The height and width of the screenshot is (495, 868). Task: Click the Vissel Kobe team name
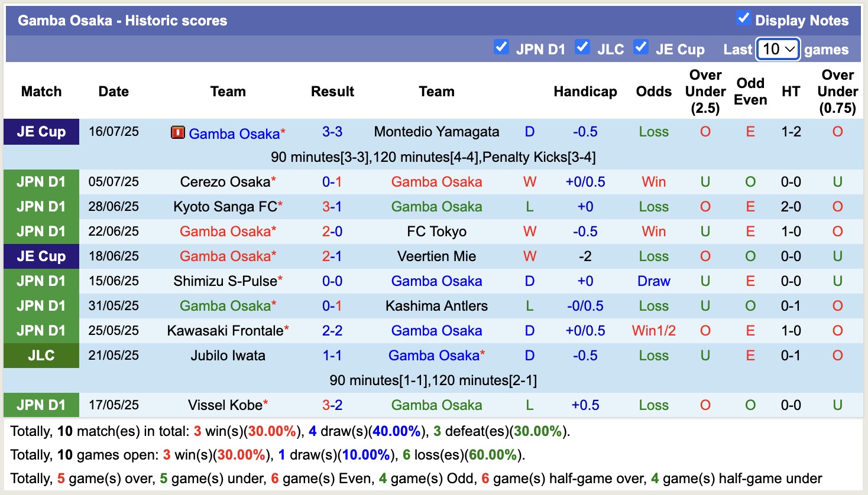coord(225,405)
